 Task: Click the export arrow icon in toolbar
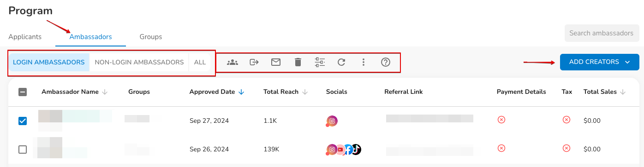coord(254,62)
